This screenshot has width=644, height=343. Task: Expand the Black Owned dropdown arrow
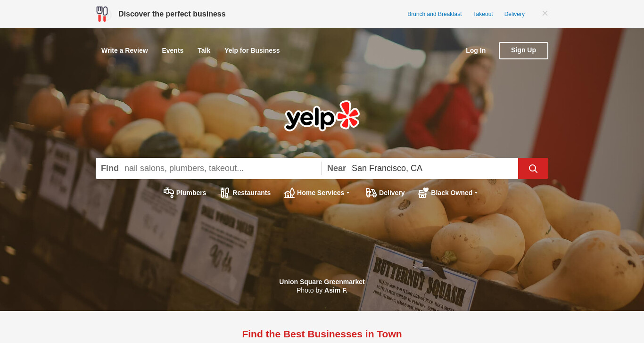tap(476, 193)
